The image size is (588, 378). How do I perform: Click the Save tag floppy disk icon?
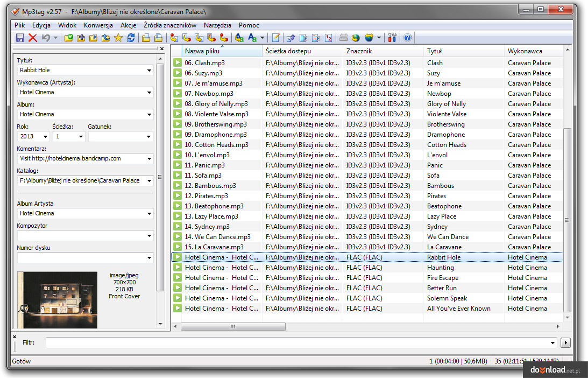[20, 38]
